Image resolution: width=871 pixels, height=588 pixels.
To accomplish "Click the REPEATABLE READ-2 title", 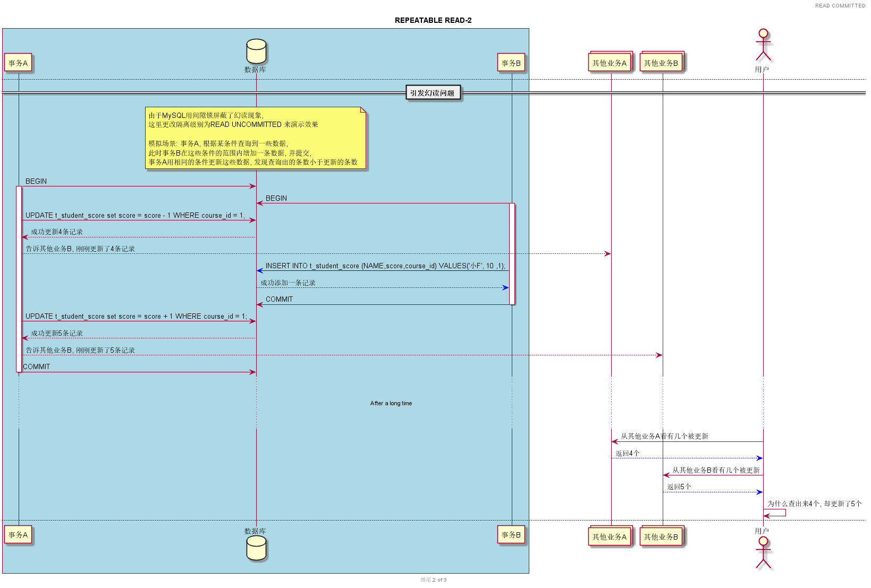I will tap(433, 21).
